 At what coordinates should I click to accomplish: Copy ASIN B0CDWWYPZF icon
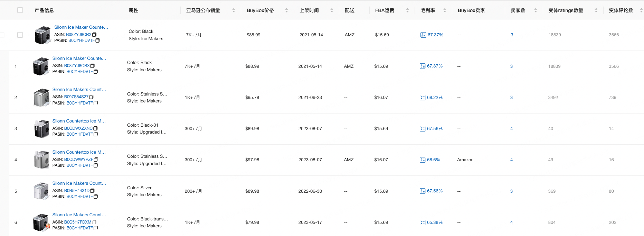click(x=96, y=160)
